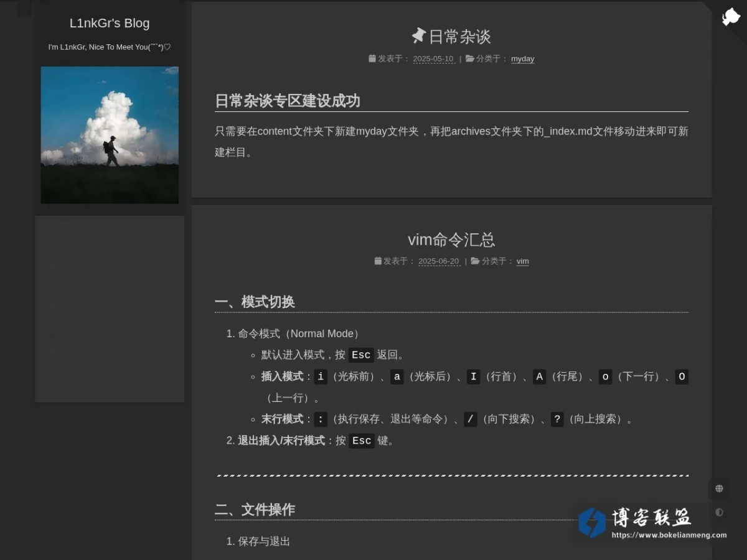Open the myday category link
The height and width of the screenshot is (560, 747).
522,59
